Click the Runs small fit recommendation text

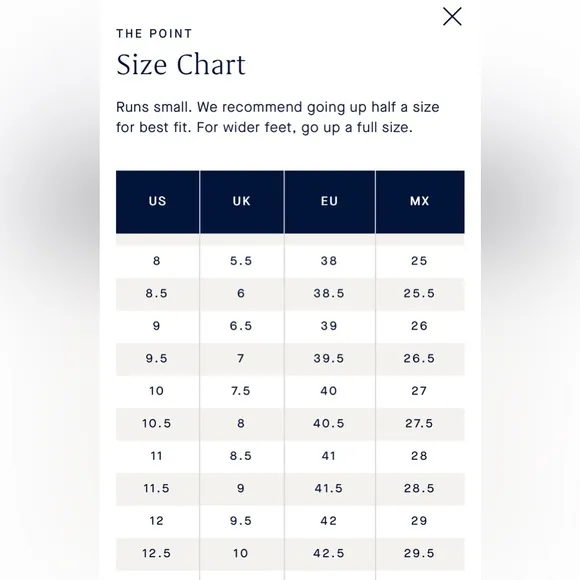click(x=277, y=117)
